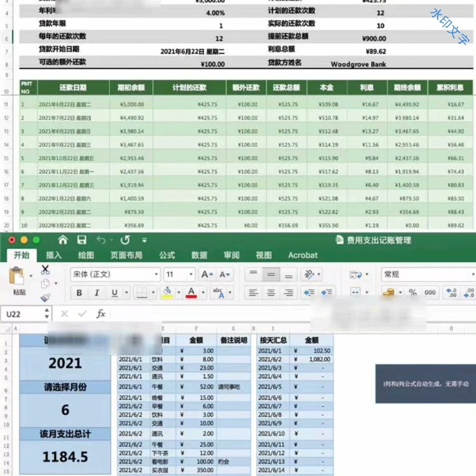Align cell content to vertical middle
476x476 pixels.
[x=271, y=274]
